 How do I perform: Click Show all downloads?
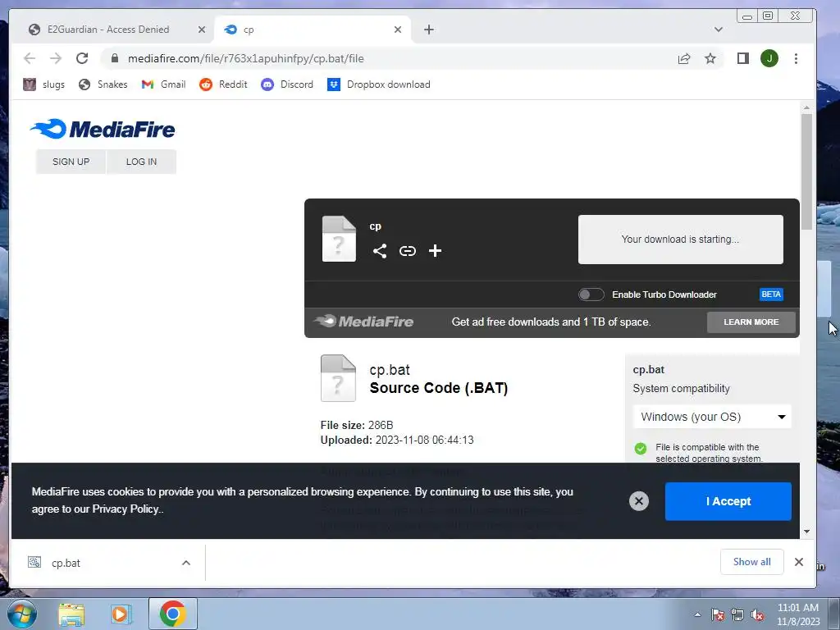tap(751, 561)
